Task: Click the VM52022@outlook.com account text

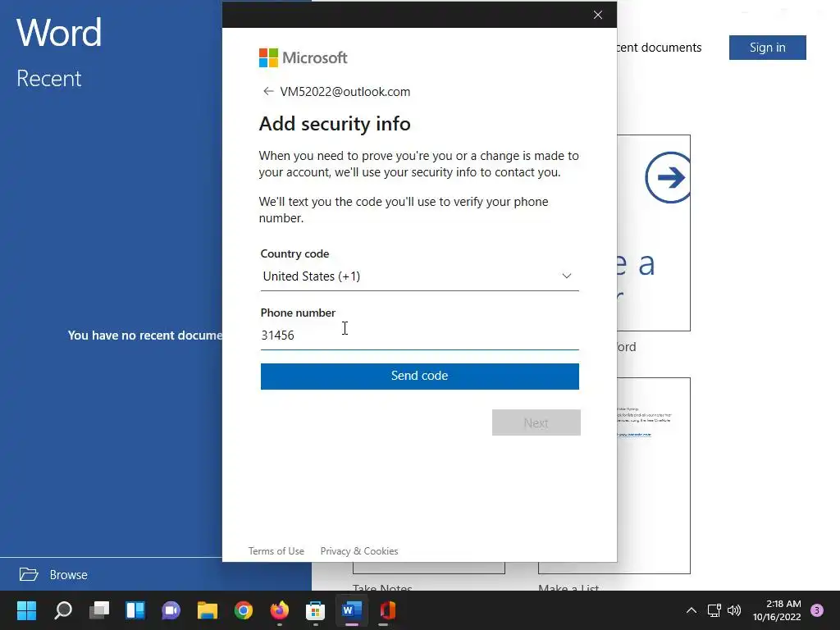Action: (345, 92)
